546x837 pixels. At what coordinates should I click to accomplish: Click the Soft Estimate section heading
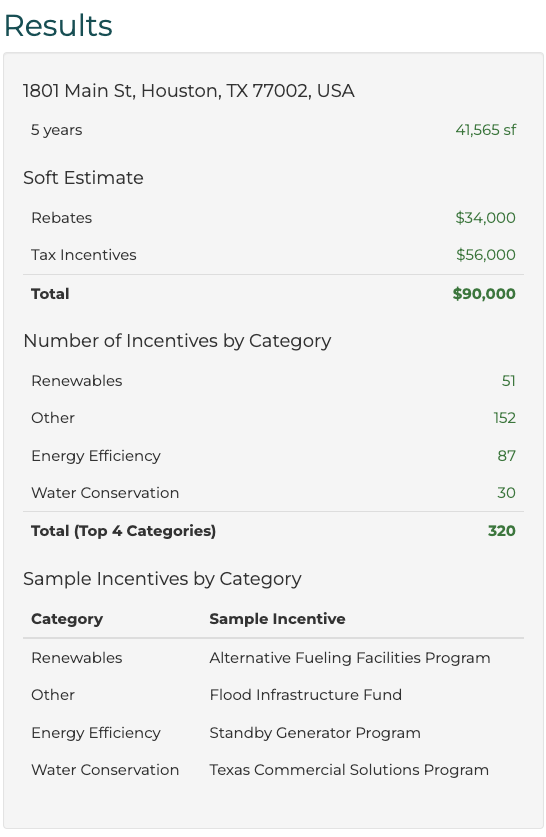83,178
